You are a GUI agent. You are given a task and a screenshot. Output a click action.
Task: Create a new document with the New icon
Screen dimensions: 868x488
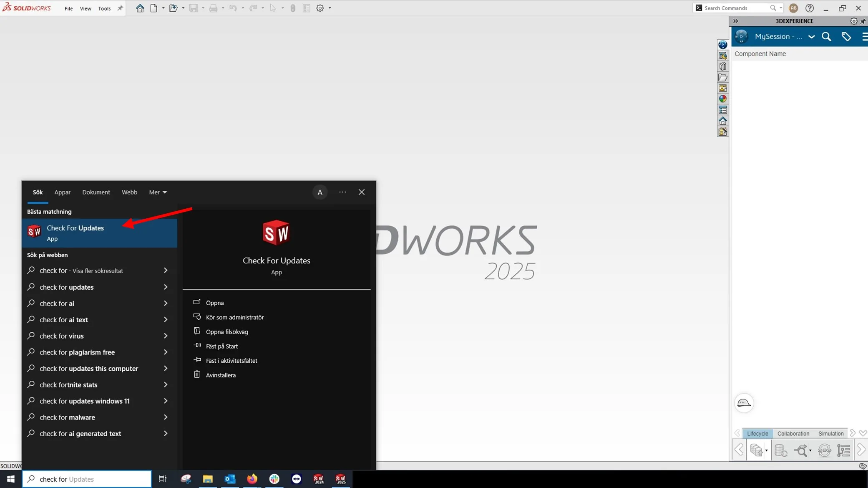pyautogui.click(x=154, y=8)
